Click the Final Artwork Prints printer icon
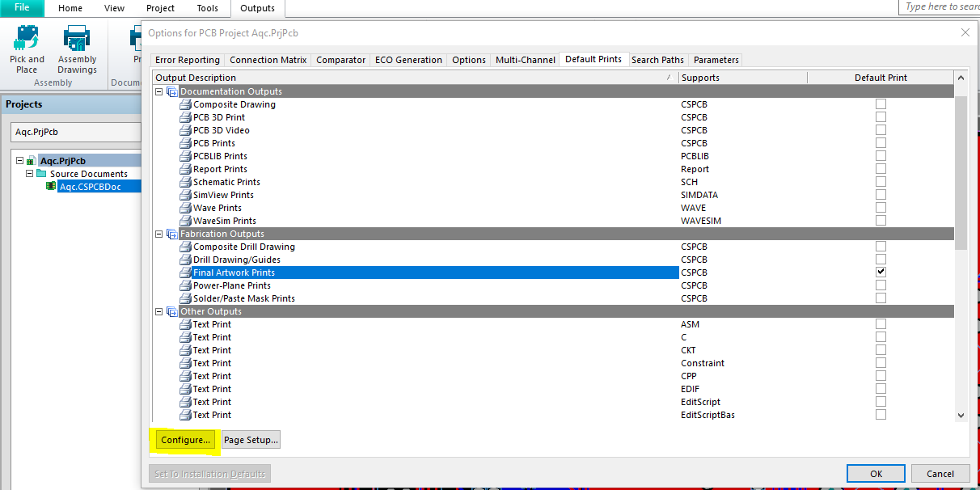Image resolution: width=980 pixels, height=490 pixels. (186, 272)
